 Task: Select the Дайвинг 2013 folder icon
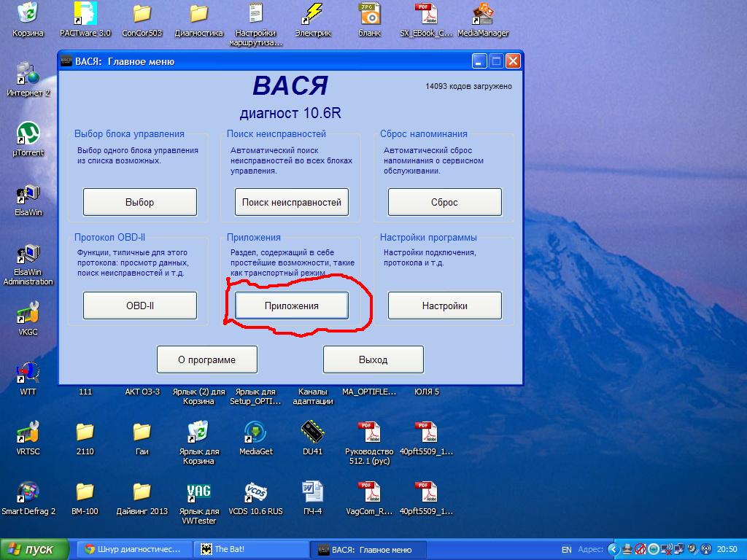142,492
